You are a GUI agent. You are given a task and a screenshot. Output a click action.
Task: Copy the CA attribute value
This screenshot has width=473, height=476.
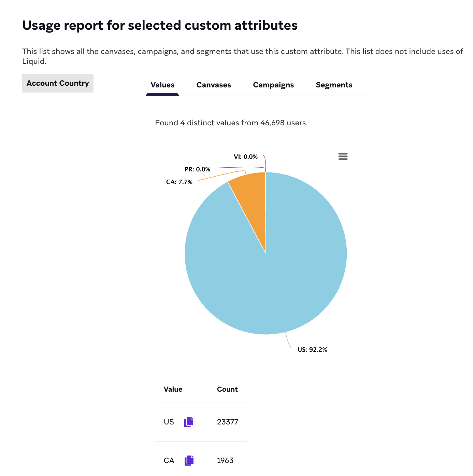(x=188, y=460)
